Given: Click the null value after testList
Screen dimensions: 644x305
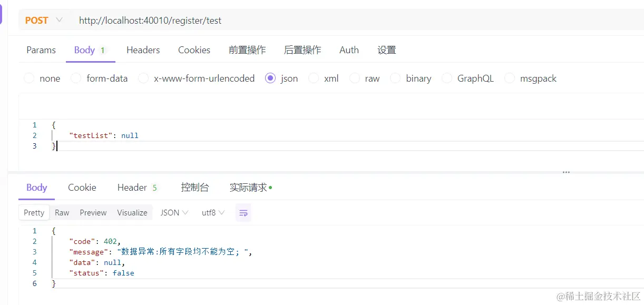Looking at the screenshot, I should click(130, 135).
